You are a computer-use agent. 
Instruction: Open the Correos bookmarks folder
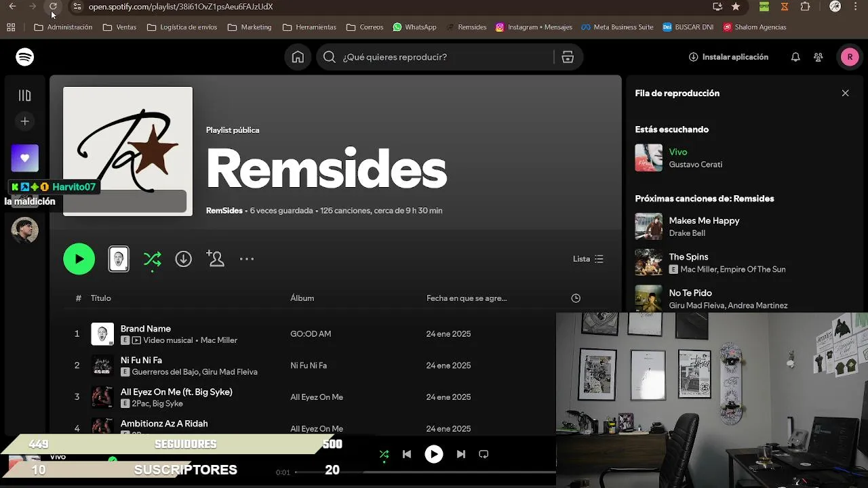[x=365, y=27]
